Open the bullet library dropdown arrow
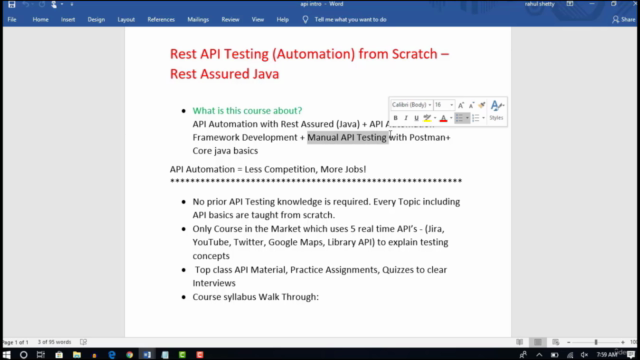640x360 pixels. 467,118
